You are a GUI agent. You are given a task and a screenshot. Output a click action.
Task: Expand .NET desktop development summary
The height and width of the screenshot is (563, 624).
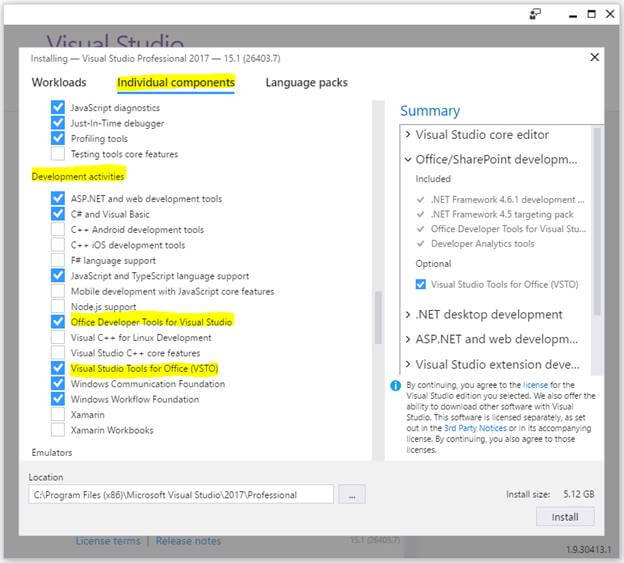click(408, 315)
